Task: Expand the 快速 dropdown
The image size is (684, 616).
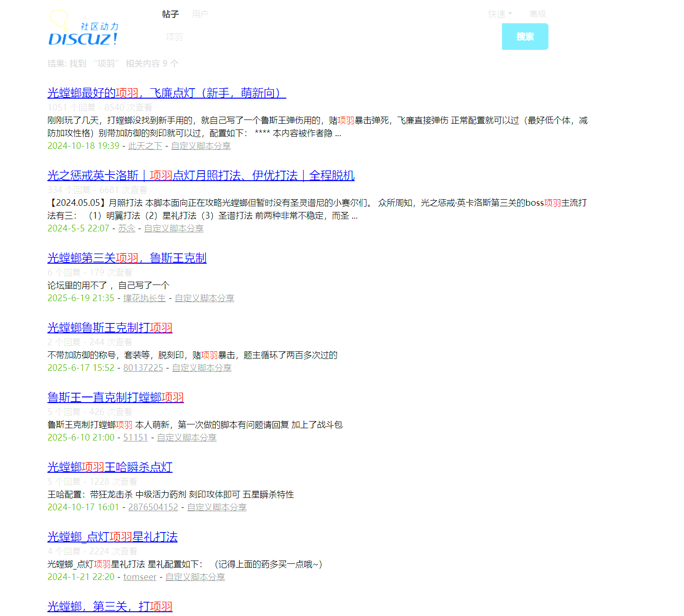Action: click(x=500, y=14)
